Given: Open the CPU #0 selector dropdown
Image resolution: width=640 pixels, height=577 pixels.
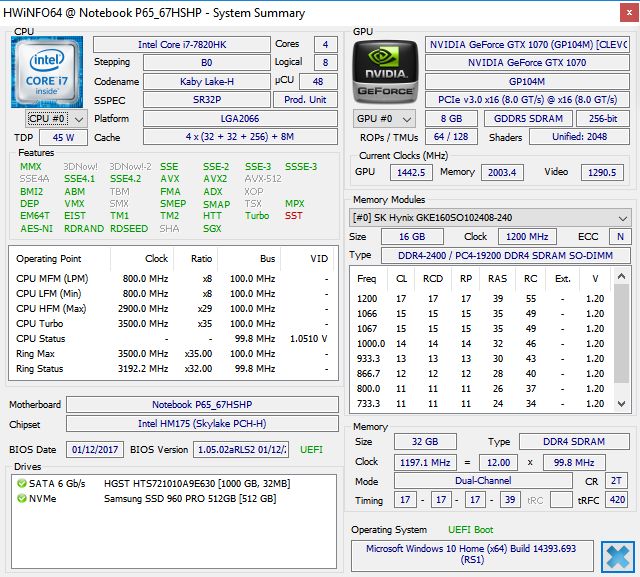Looking at the screenshot, I should pyautogui.click(x=56, y=118).
